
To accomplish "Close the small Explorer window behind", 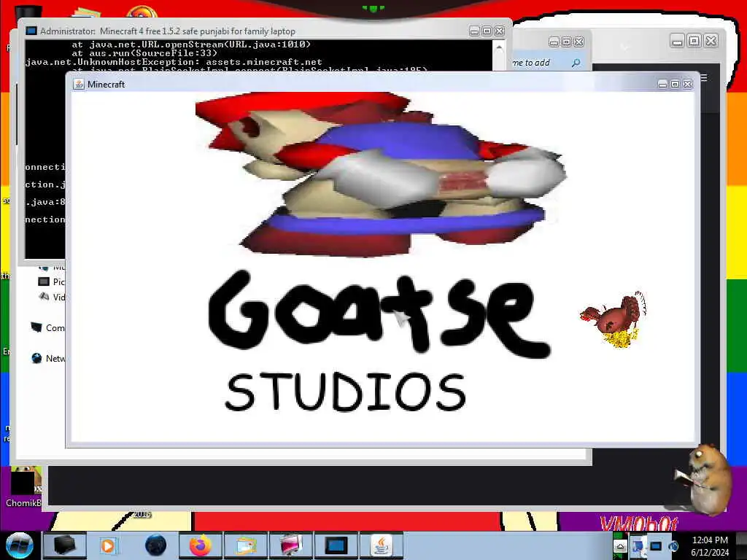I will (x=578, y=42).
